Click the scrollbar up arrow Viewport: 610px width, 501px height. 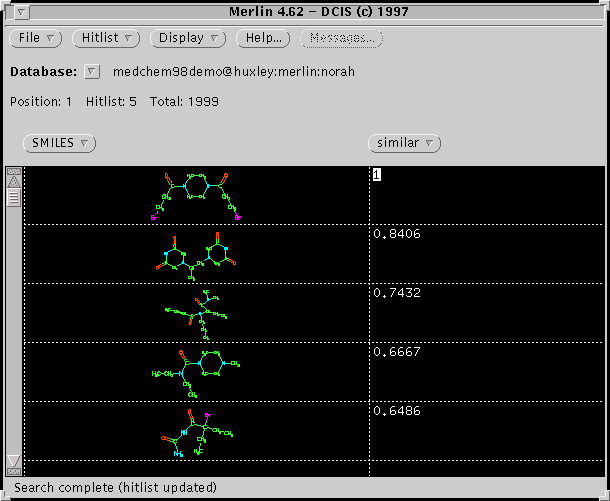point(14,182)
